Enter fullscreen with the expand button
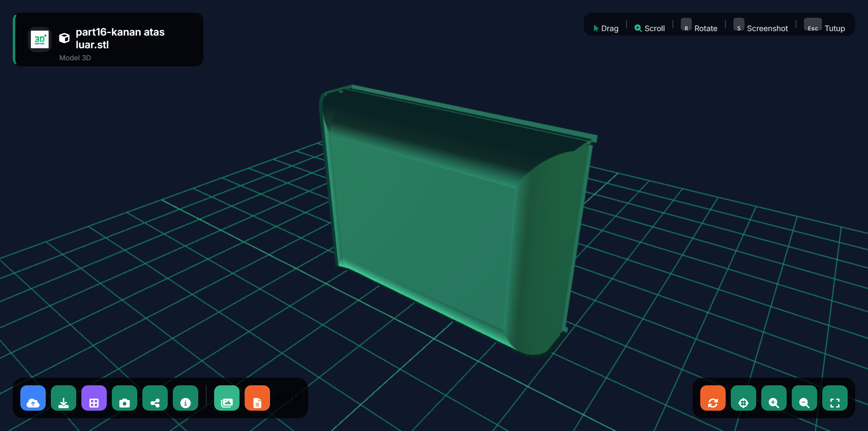This screenshot has height=431, width=868. coord(835,398)
